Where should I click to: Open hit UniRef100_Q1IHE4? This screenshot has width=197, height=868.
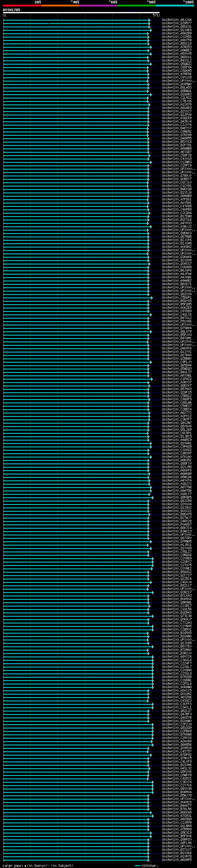tap(176, 30)
